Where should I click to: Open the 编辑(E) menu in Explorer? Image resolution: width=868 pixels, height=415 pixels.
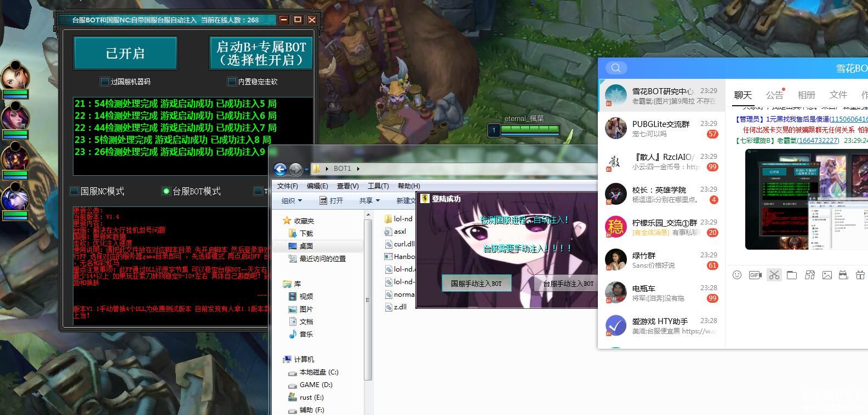tap(317, 186)
